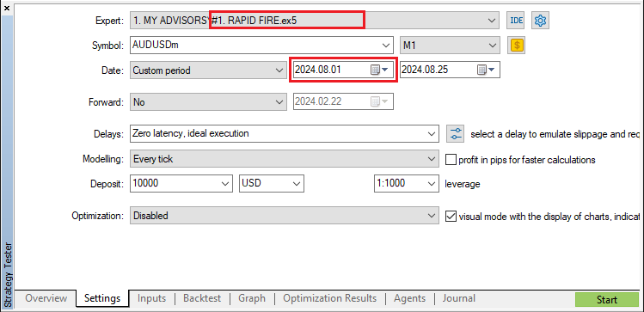
Task: Open expert settings gear icon
Action: (x=541, y=20)
